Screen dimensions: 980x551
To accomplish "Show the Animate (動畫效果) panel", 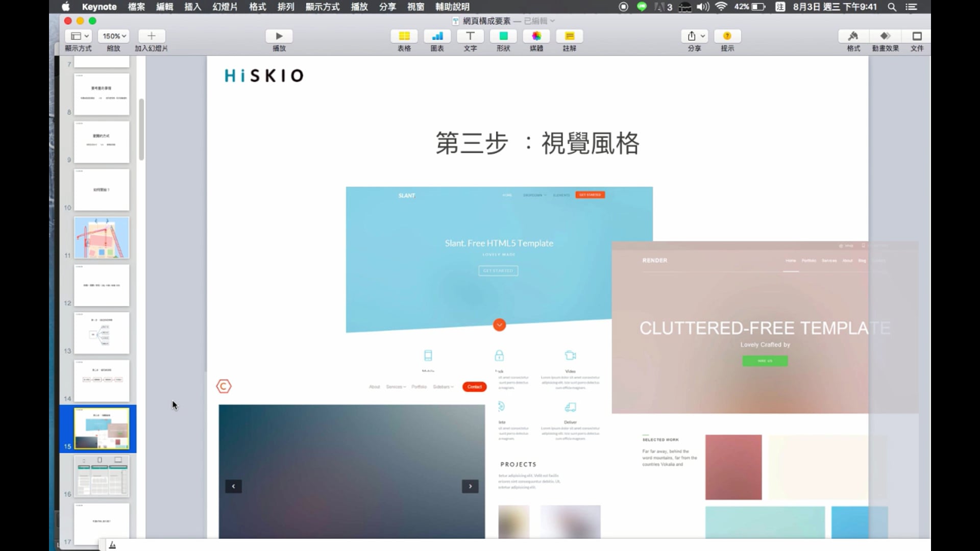I will tap(885, 36).
